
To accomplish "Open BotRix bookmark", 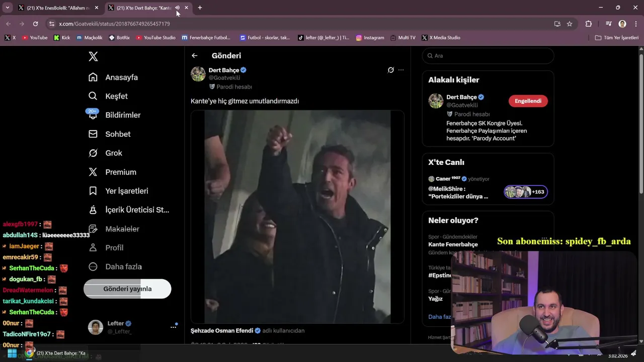I will tap(119, 38).
